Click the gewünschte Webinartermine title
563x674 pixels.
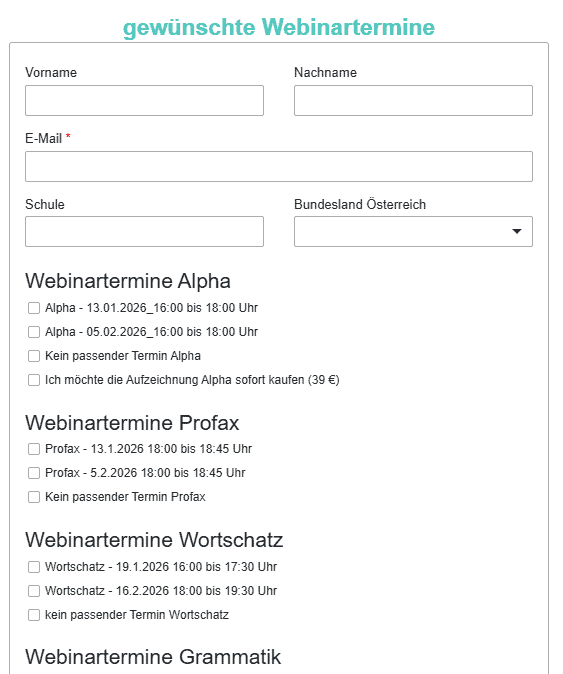pyautogui.click(x=279, y=27)
